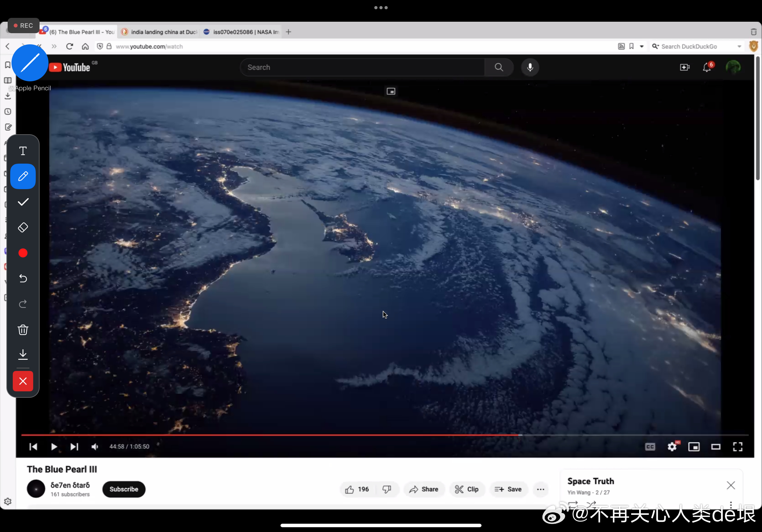Image resolution: width=762 pixels, height=532 pixels.
Task: Click the YouTube search input field
Action: (x=362, y=67)
